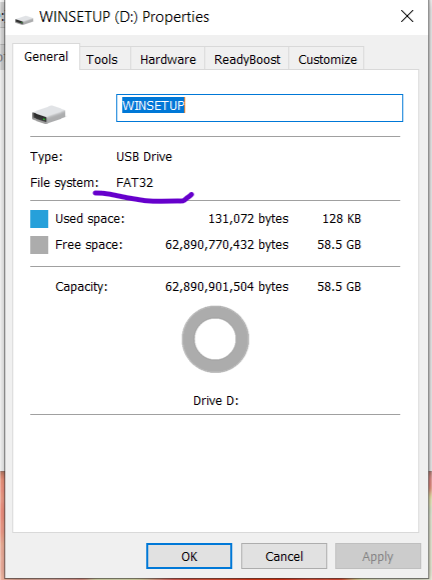
Task: Click the drive icon in the title bar
Action: coord(24,19)
